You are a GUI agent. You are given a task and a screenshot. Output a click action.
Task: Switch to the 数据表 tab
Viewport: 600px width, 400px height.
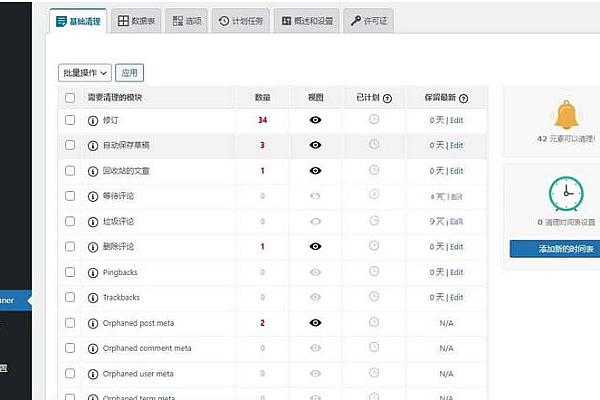click(x=136, y=21)
